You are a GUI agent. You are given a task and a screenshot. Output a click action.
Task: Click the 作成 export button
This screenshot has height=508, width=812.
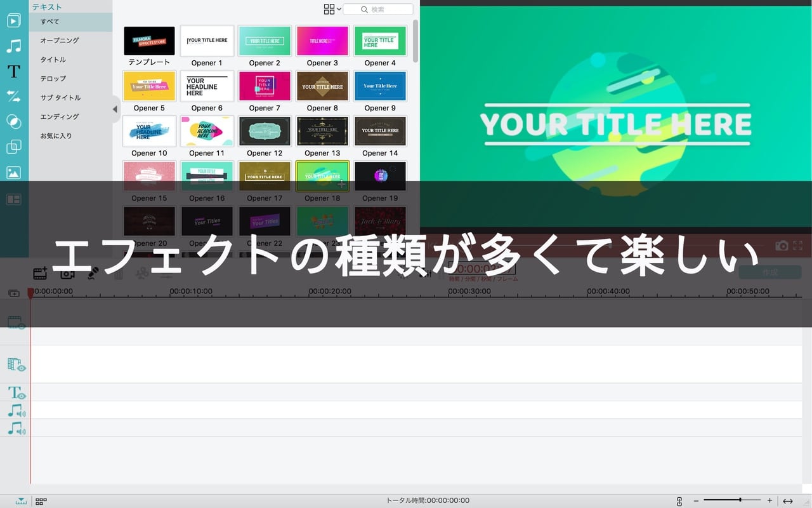(770, 272)
